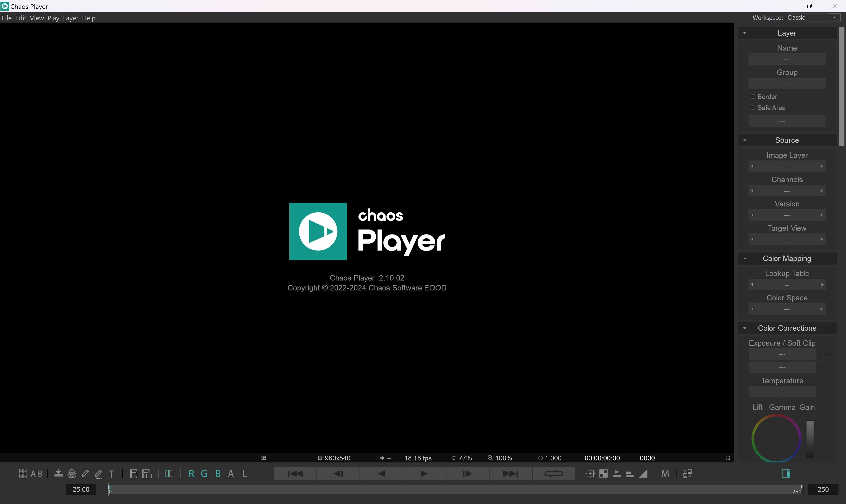Select the dashed-line pen tool
846x504 pixels.
(x=99, y=474)
